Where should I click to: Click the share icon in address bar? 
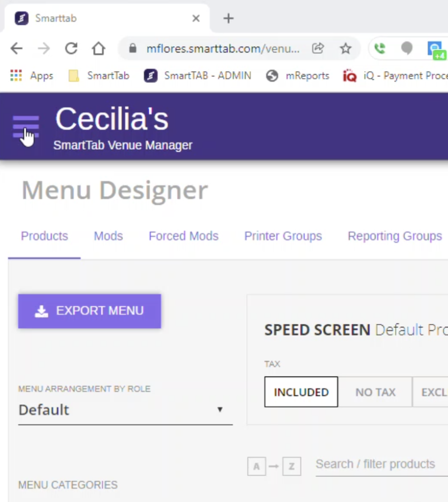(x=318, y=48)
